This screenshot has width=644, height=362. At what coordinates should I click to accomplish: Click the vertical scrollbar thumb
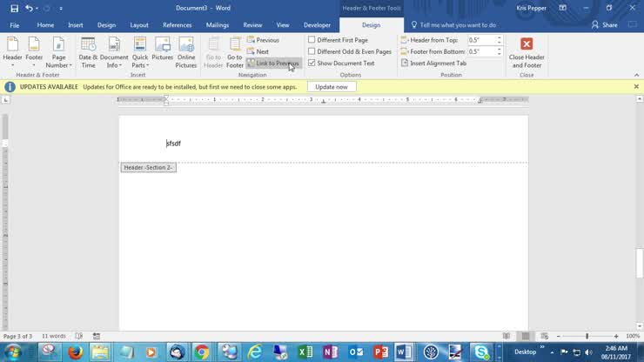[x=640, y=263]
